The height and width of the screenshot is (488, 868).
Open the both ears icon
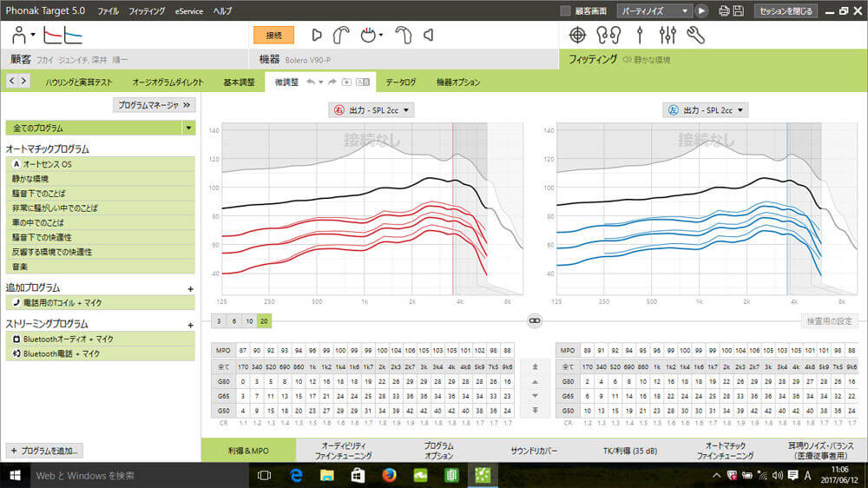[608, 36]
